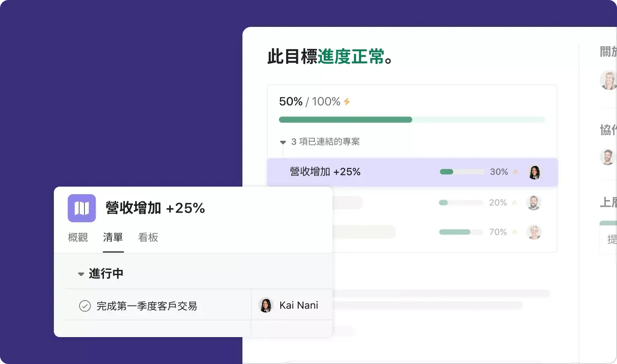Screen dimensions: 617x364
Task: Select the 營收增加 +25% project row
Action: [412, 172]
